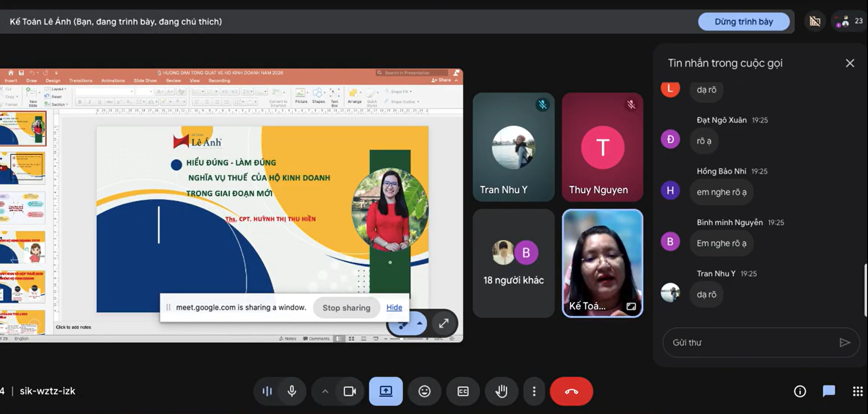The height and width of the screenshot is (414, 868).
Task: Open the activities grid icon
Action: coord(857,391)
